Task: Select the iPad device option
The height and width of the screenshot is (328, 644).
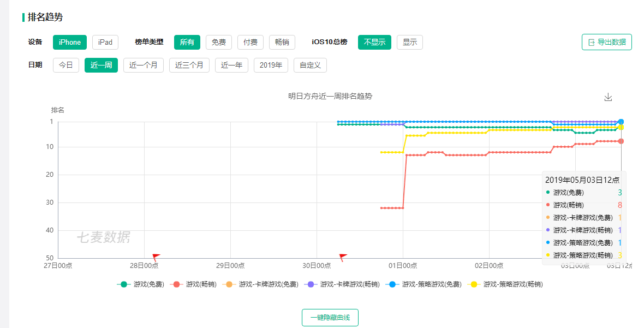Action: [x=105, y=42]
